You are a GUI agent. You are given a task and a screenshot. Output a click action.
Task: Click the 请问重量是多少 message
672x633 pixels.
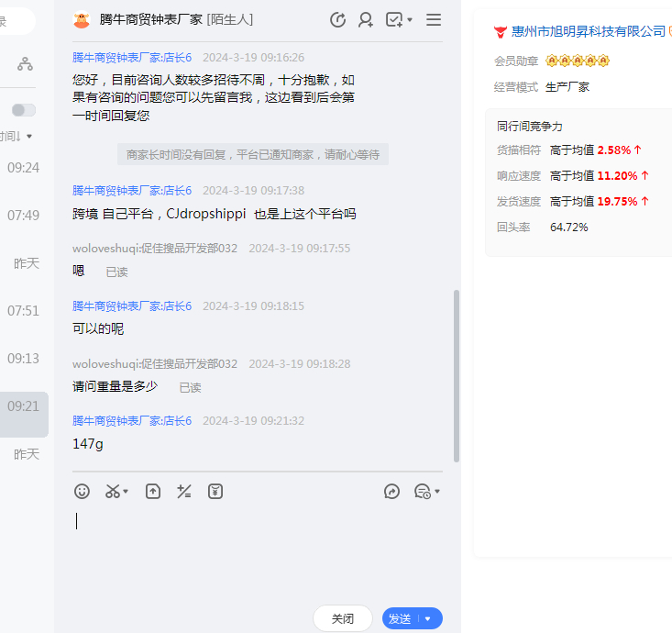point(115,387)
